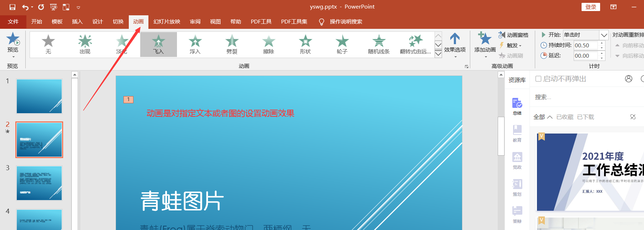This screenshot has width=644, height=230.
Task: Click the 延迟 delay field
Action: point(586,56)
